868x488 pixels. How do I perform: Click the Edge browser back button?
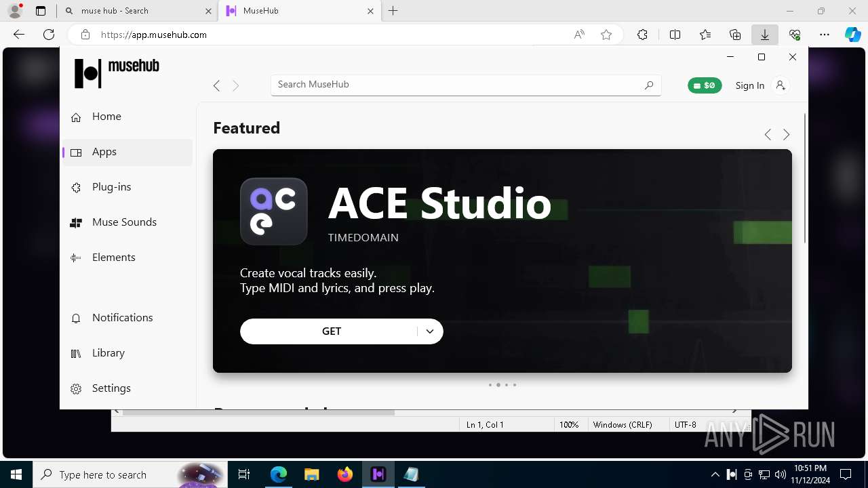[x=19, y=35]
